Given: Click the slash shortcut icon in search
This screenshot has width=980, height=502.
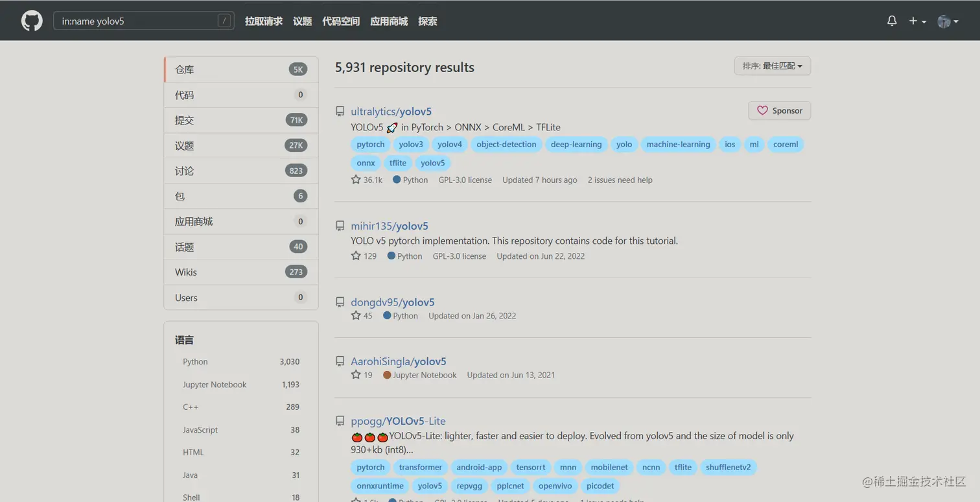Looking at the screenshot, I should [x=224, y=21].
